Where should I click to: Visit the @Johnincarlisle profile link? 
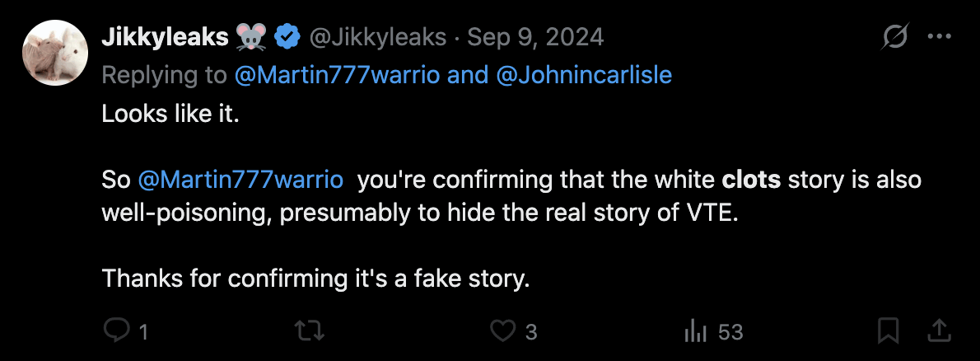pos(586,76)
